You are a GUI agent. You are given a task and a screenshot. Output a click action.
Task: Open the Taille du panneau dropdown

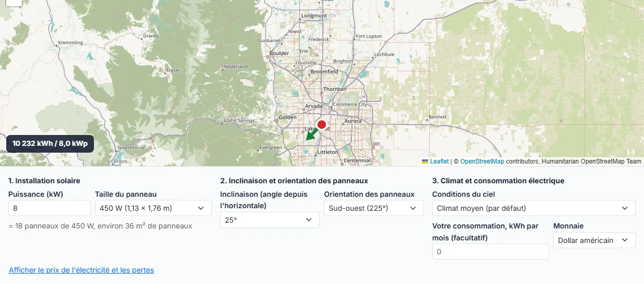(x=153, y=208)
